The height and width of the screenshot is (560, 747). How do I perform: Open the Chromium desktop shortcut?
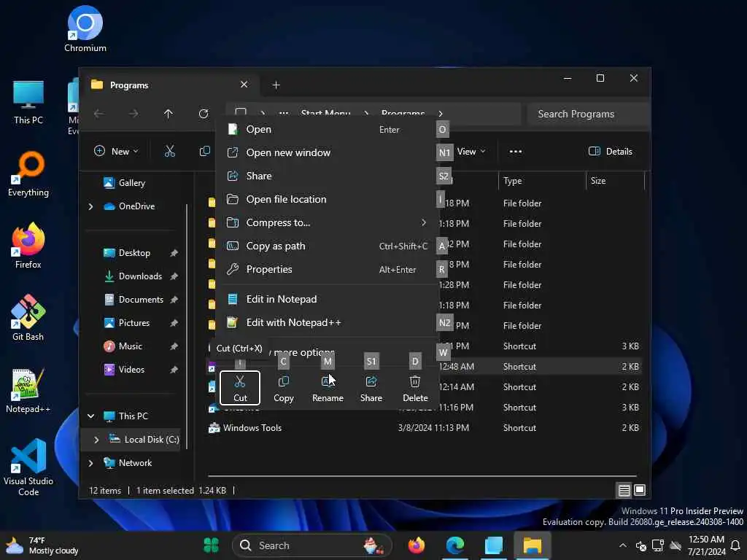click(x=85, y=29)
